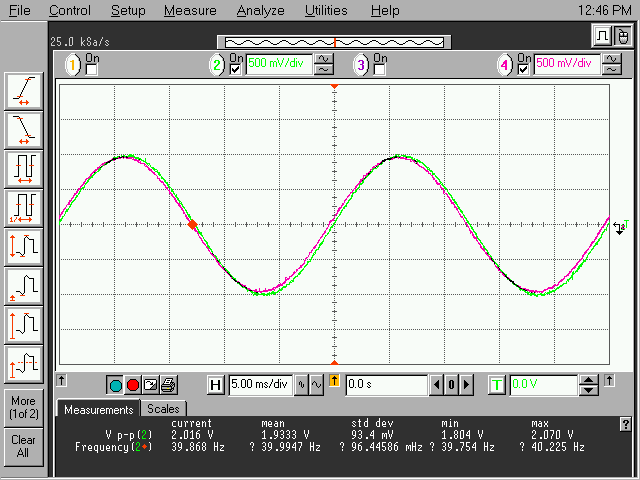Click the More (1 of 2) button

(x=24, y=407)
